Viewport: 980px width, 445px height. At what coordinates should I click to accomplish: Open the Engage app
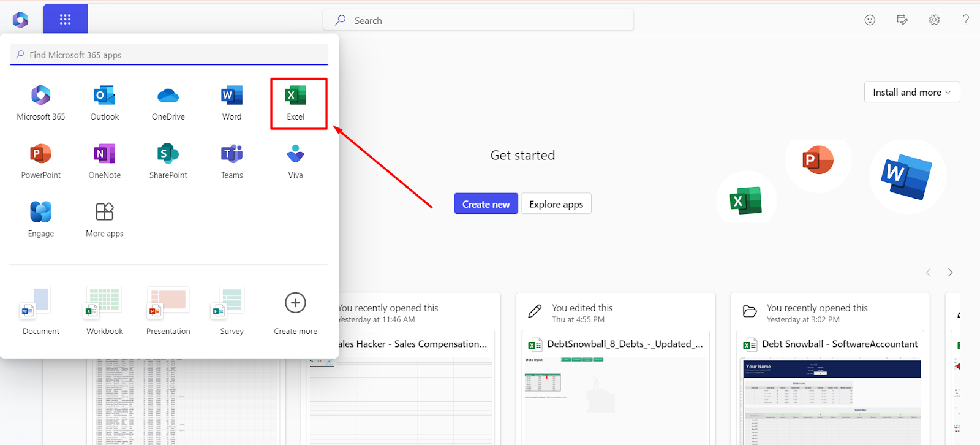point(41,219)
